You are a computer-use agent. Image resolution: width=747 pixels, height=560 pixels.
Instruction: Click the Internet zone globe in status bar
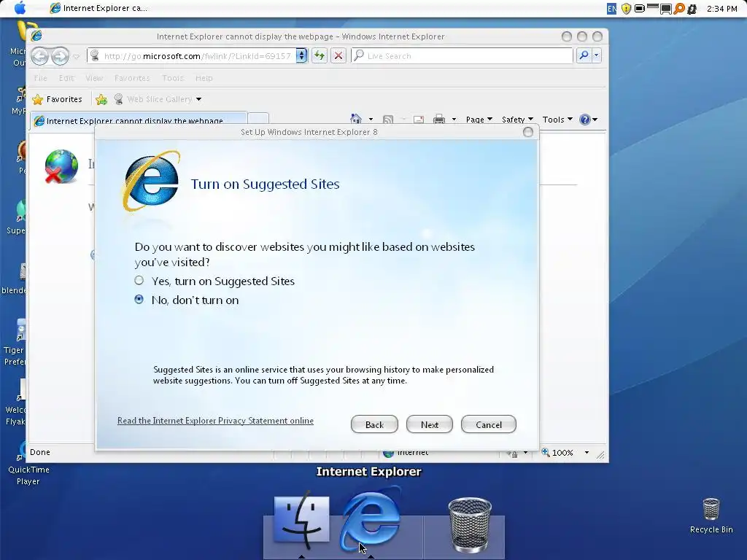pos(388,453)
